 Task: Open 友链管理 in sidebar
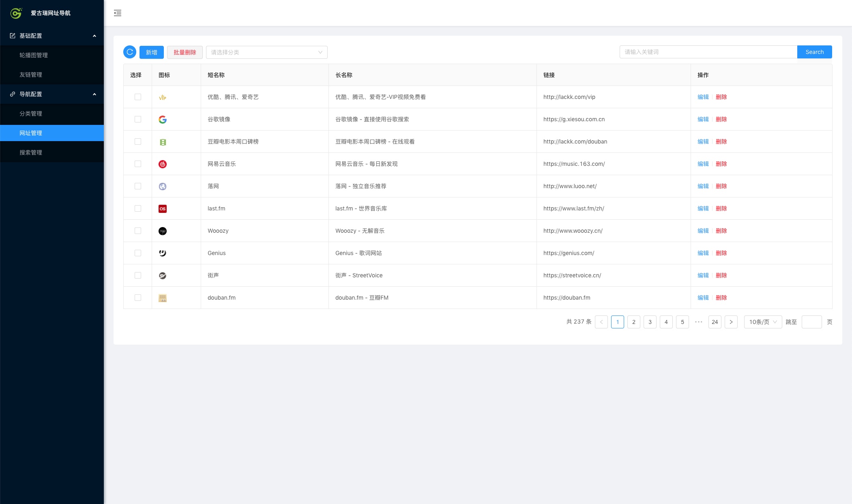[52, 75]
